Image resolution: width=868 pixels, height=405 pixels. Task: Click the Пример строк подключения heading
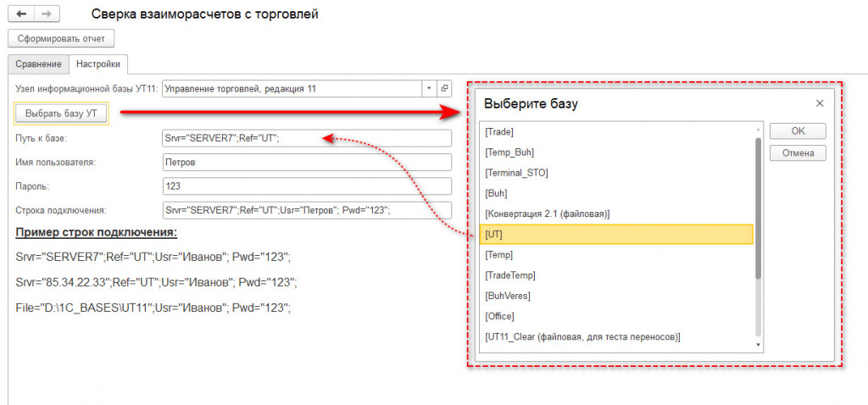point(97,232)
